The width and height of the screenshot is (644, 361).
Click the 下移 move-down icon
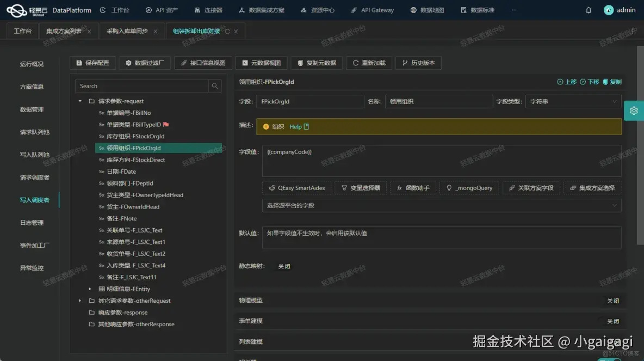point(583,82)
